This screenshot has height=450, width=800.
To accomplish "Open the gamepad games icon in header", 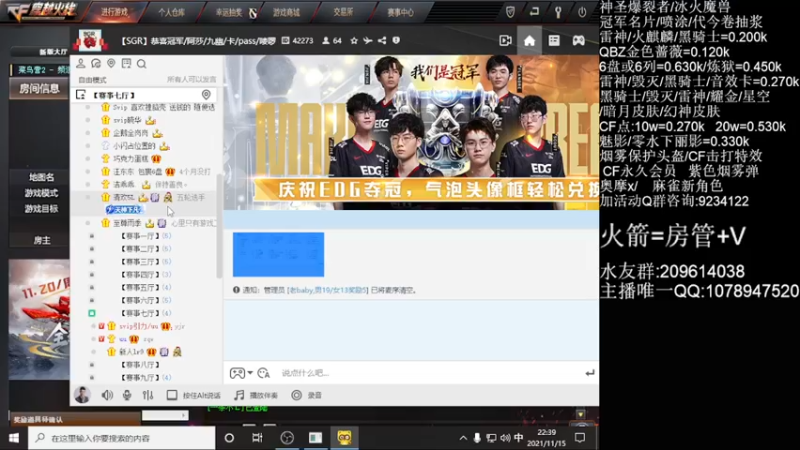I will [x=578, y=40].
